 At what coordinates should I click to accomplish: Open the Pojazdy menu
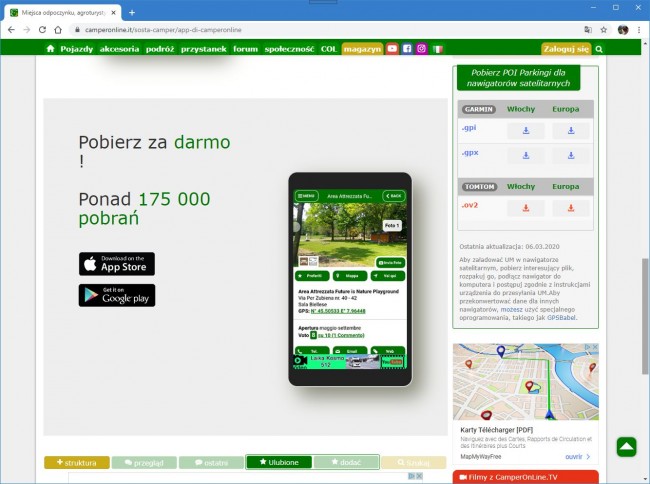tap(77, 49)
